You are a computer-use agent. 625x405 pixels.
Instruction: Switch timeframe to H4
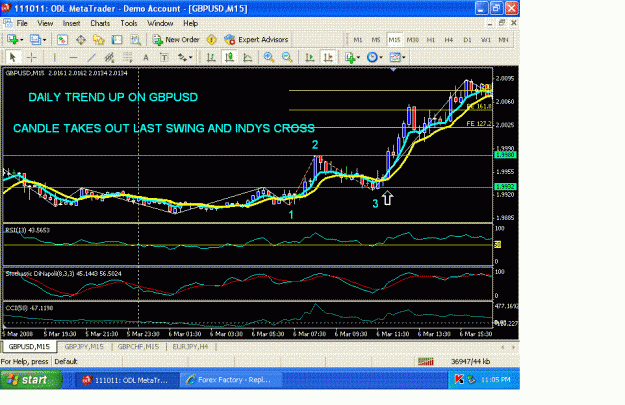pos(449,40)
